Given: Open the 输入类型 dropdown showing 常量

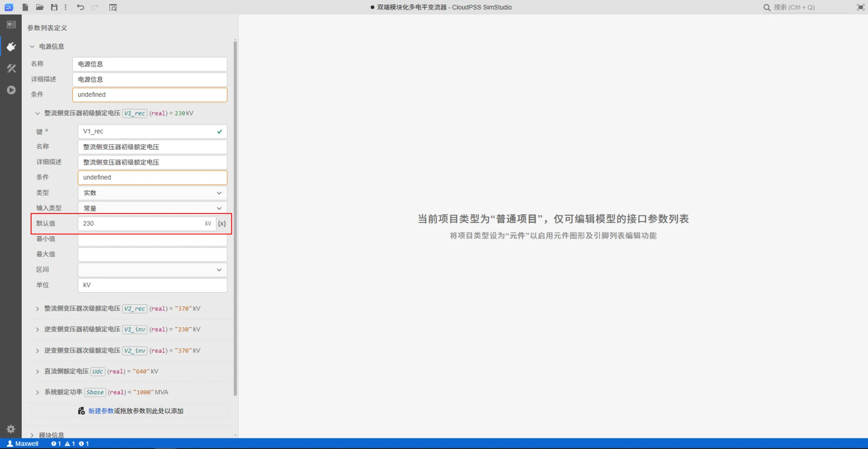Looking at the screenshot, I should (152, 208).
